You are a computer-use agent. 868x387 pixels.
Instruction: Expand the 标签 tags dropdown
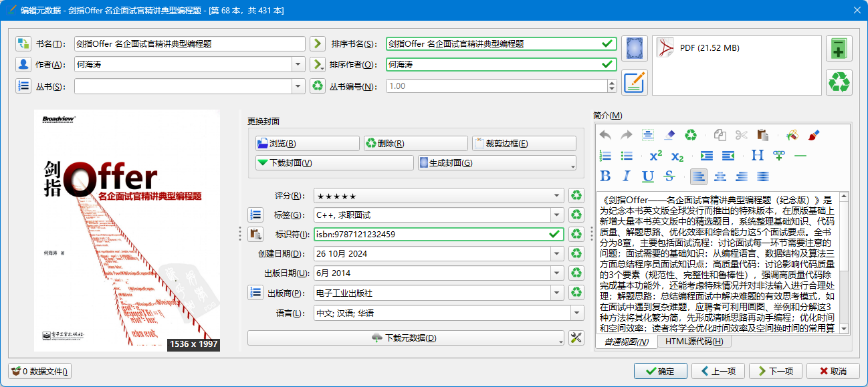pos(557,215)
